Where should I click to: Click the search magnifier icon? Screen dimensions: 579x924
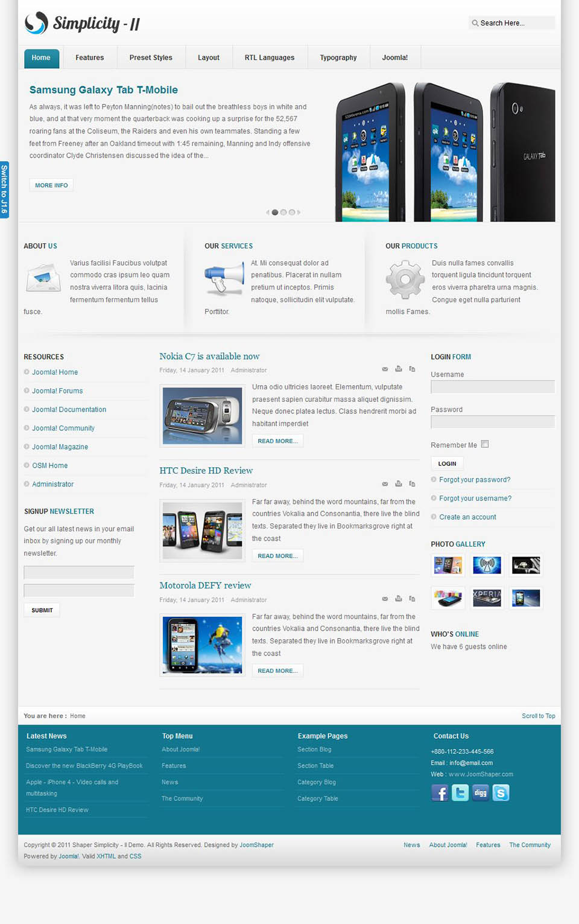[x=475, y=23]
